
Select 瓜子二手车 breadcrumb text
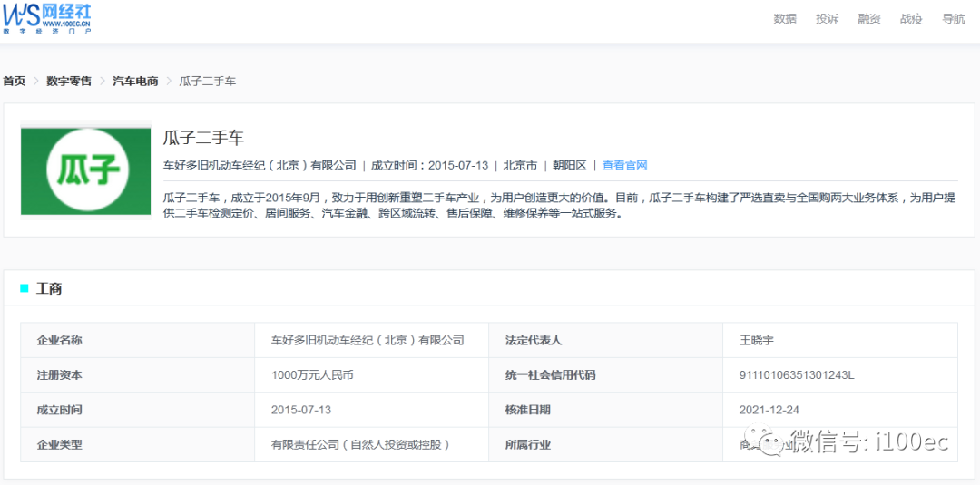(x=208, y=82)
